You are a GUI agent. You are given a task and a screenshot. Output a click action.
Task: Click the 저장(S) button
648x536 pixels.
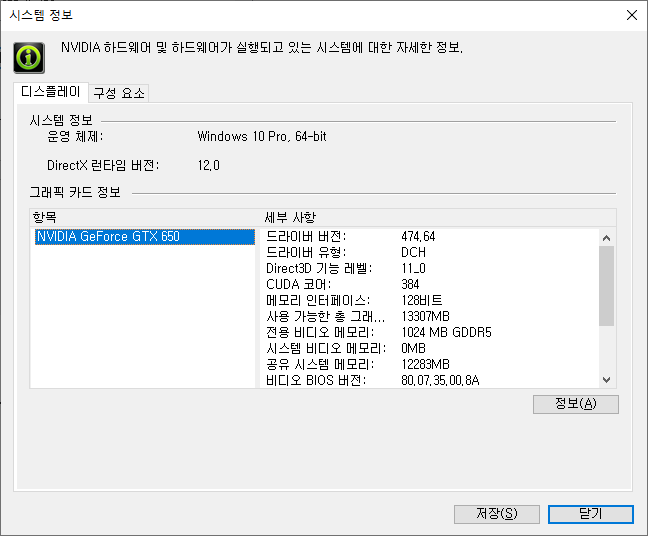497,514
